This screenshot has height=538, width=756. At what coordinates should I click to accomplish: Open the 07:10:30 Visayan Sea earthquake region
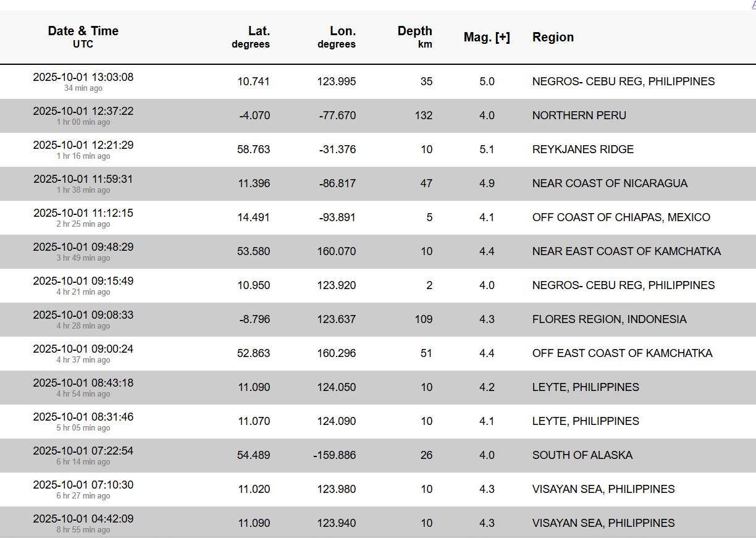pos(603,489)
